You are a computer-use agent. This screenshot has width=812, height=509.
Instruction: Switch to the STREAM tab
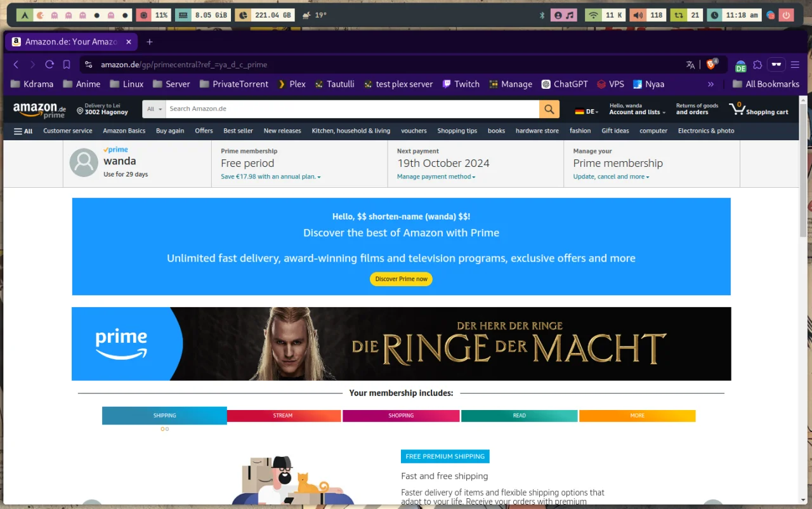click(x=283, y=416)
